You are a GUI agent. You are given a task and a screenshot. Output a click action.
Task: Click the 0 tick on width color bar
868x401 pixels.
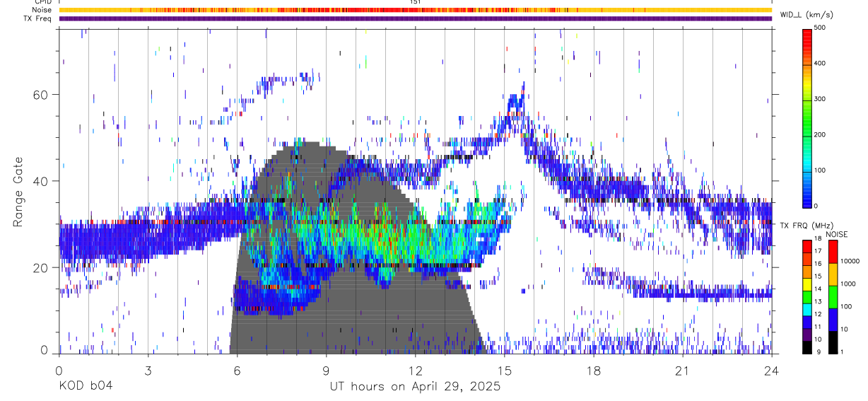tap(816, 206)
